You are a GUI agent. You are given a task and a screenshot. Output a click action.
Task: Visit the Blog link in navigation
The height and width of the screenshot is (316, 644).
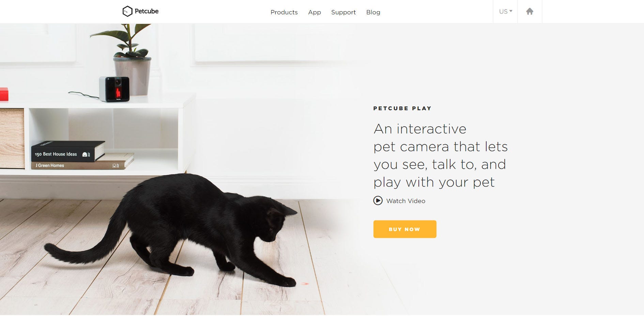(x=373, y=12)
